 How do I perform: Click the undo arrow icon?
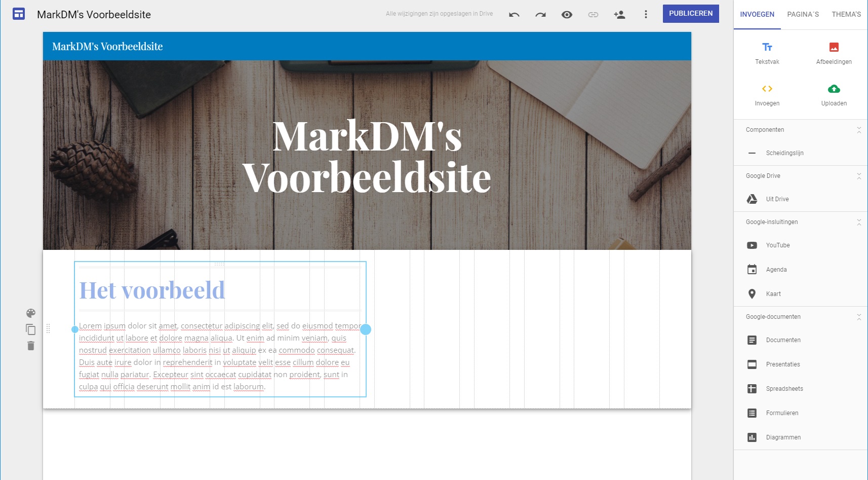pos(514,15)
